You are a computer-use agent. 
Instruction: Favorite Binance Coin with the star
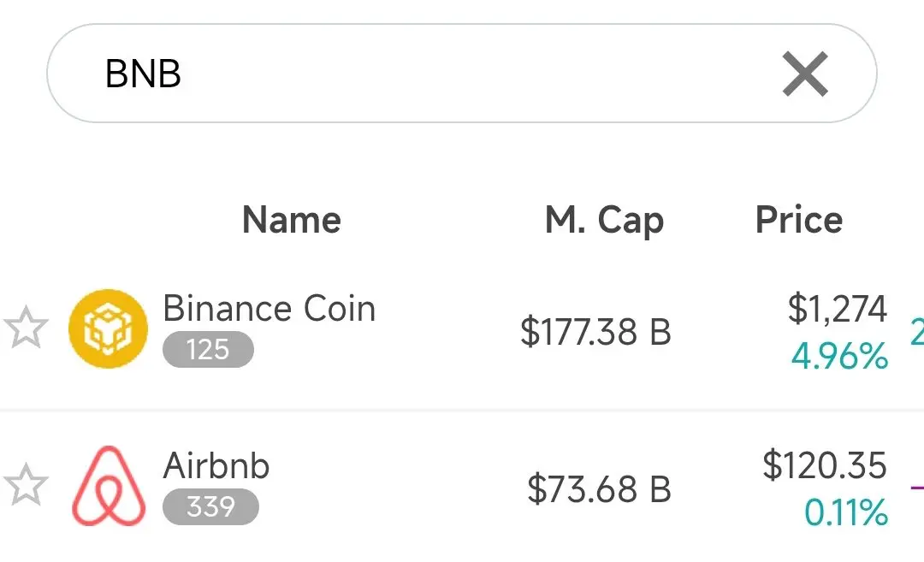pyautogui.click(x=25, y=329)
